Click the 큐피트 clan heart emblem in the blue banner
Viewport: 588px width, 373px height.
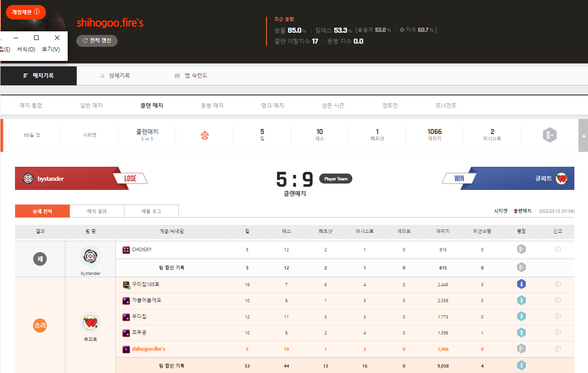click(x=561, y=179)
